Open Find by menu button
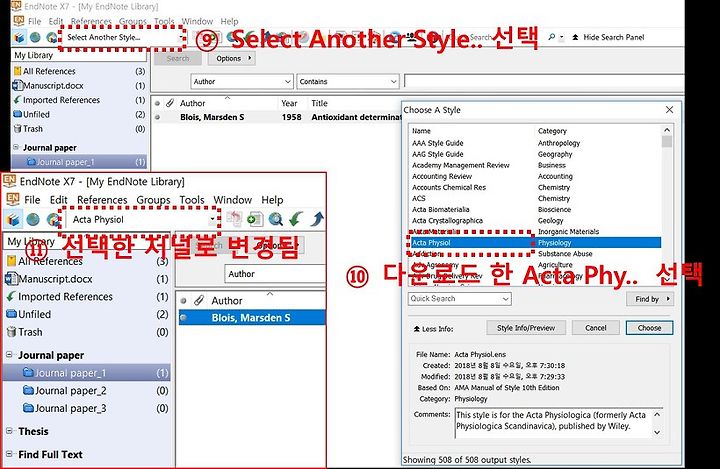Viewport: 720px width, 469px height. (650, 299)
